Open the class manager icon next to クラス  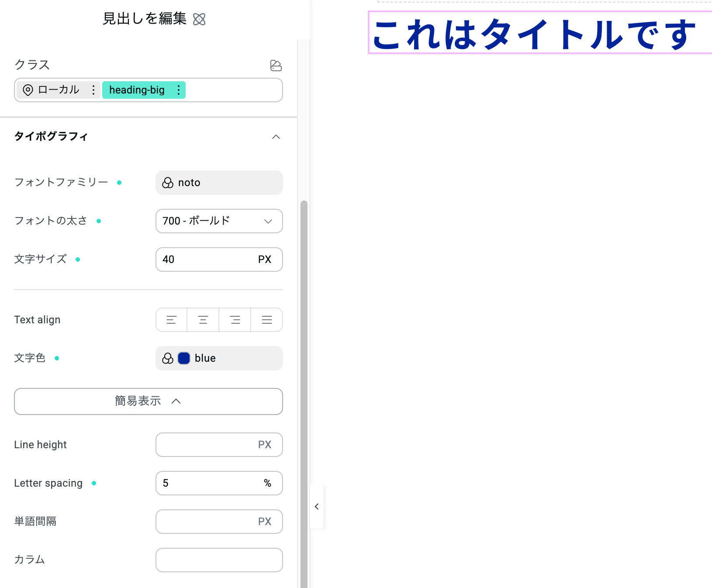pos(276,66)
